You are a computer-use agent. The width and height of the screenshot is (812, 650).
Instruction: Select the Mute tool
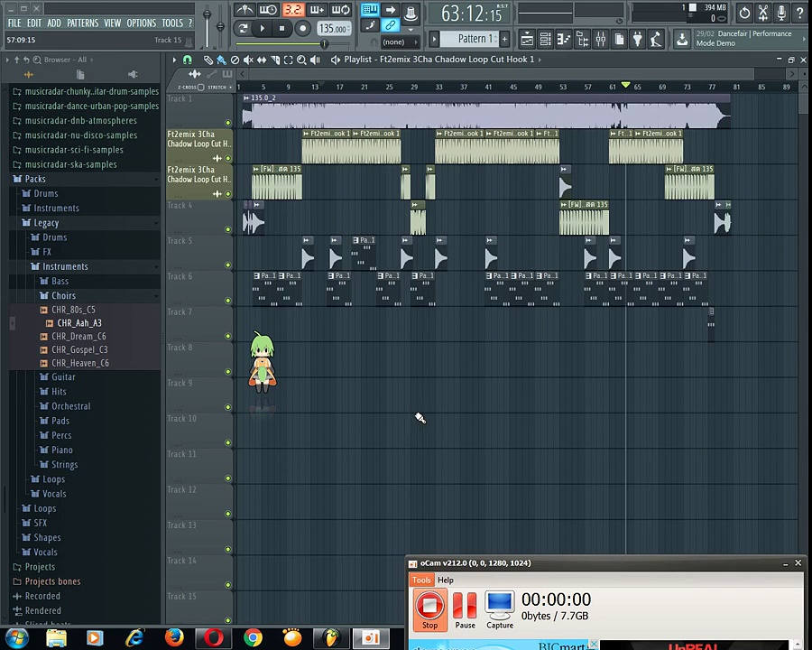pos(248,60)
